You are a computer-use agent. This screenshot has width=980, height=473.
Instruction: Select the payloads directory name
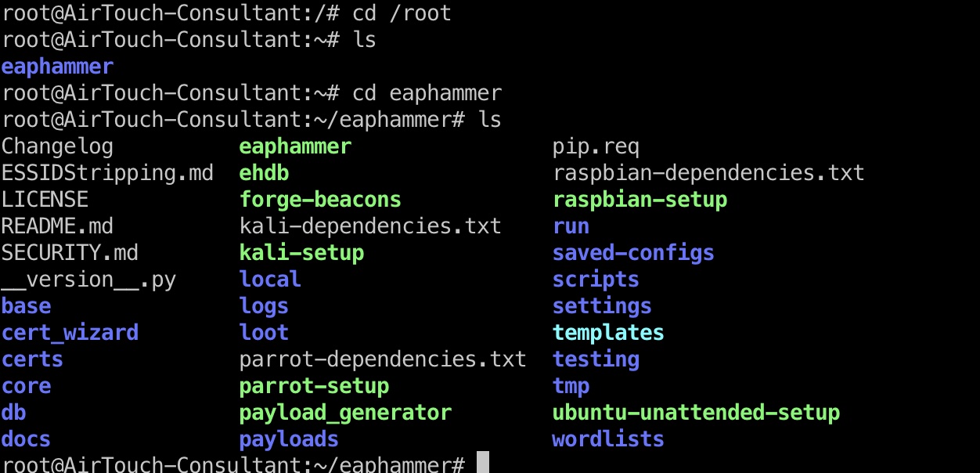[289, 439]
